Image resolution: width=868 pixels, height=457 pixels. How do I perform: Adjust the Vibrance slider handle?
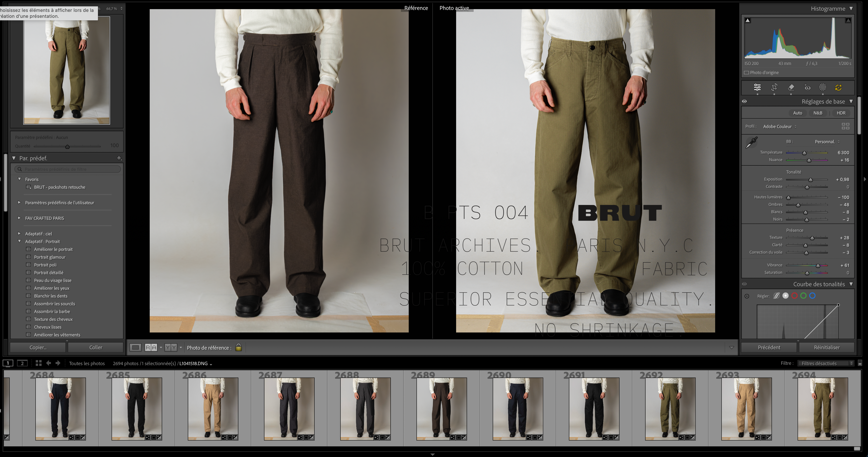[x=818, y=265]
